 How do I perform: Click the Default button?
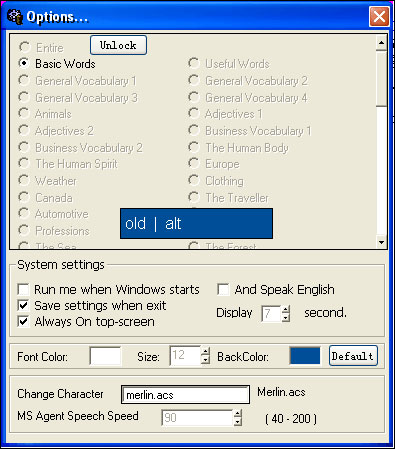click(x=353, y=356)
